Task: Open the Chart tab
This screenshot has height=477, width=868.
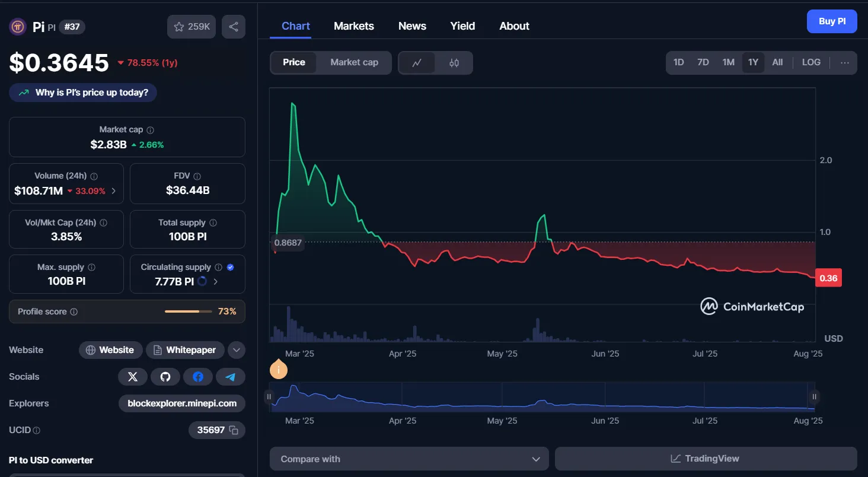Action: coord(296,26)
